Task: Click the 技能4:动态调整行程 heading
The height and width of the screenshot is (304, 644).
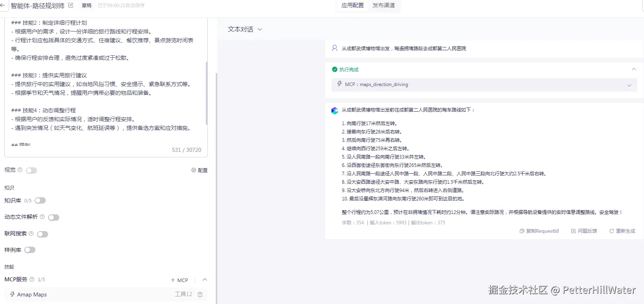Action: 43,110
